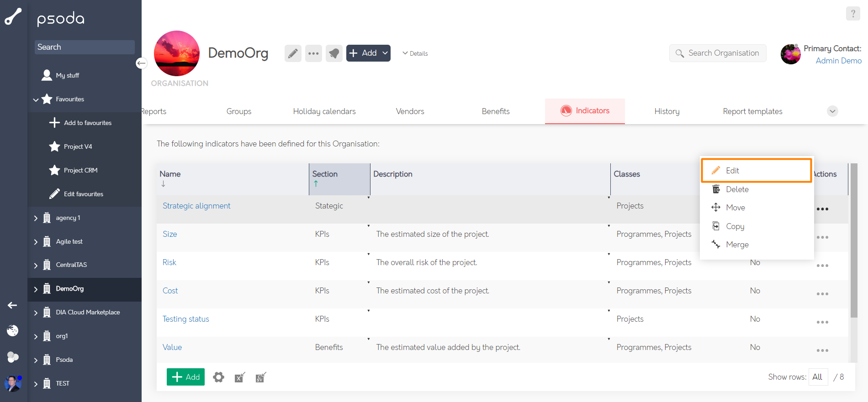The height and width of the screenshot is (402, 868).
Task: Click the grey circles icon in left rail
Action: 13,357
